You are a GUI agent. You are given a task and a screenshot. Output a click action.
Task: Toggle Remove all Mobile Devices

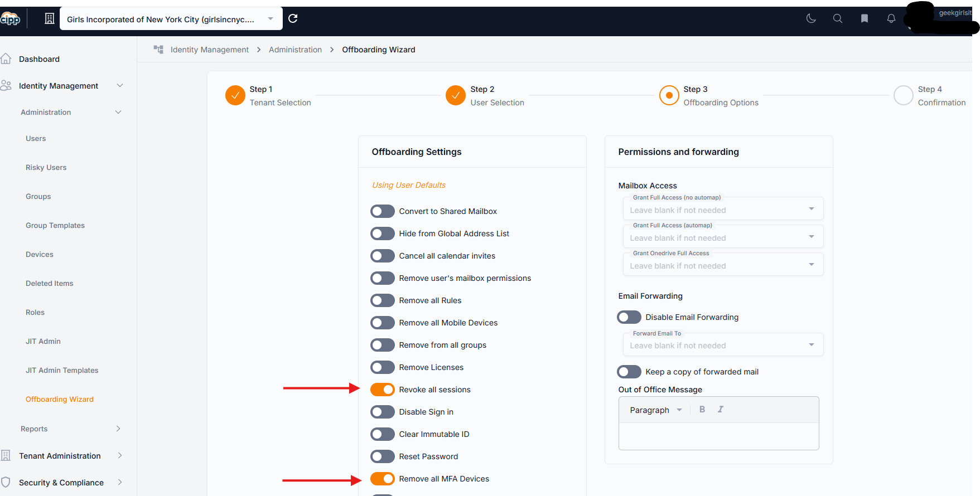tap(383, 323)
